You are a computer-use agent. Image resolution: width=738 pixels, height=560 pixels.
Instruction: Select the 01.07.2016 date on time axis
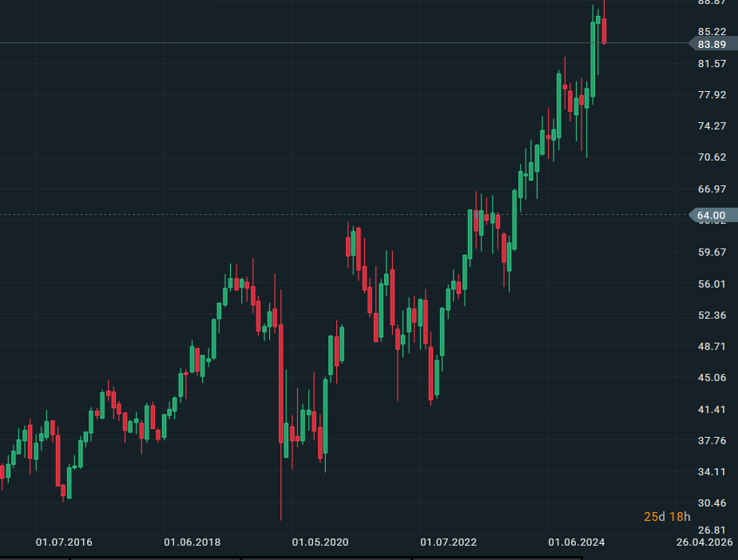coord(64,542)
